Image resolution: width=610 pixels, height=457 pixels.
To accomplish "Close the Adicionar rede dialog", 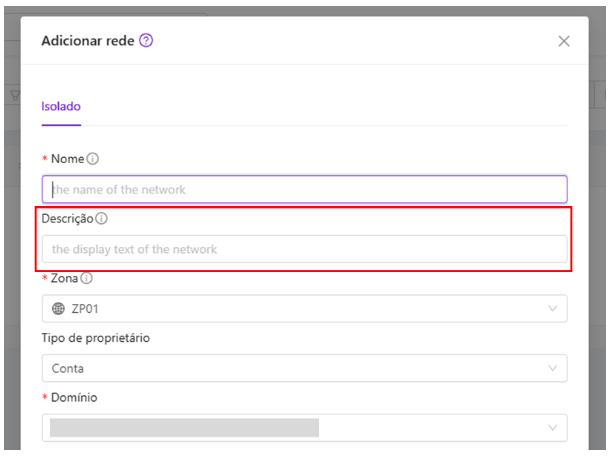I will [564, 41].
